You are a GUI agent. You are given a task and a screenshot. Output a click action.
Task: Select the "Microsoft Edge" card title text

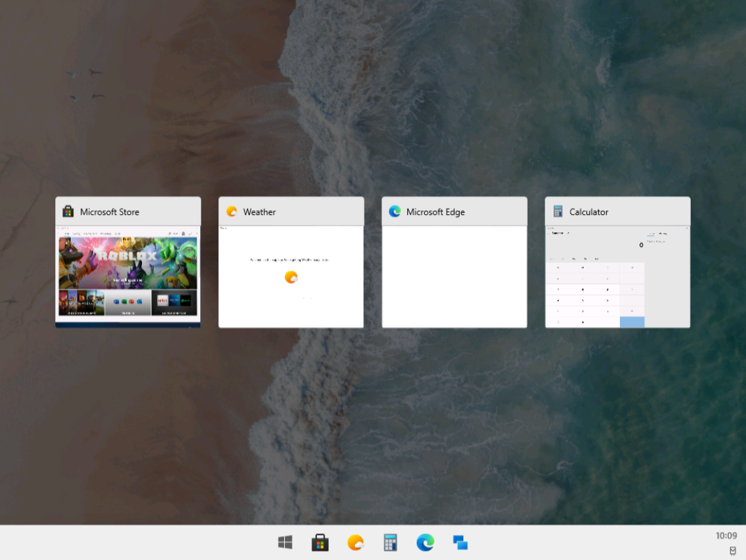point(435,212)
